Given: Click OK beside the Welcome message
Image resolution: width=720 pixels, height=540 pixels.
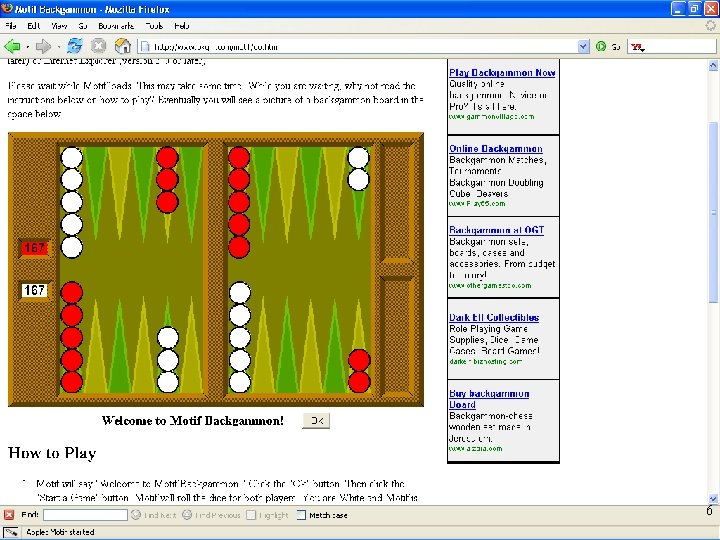Looking at the screenshot, I should (x=316, y=421).
